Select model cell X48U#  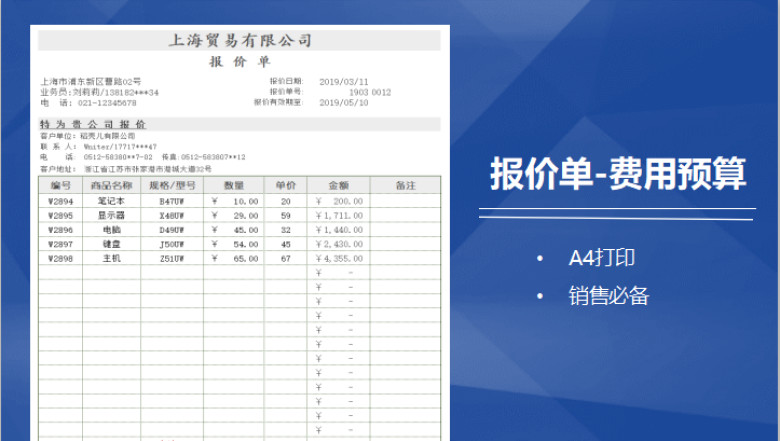(172, 216)
